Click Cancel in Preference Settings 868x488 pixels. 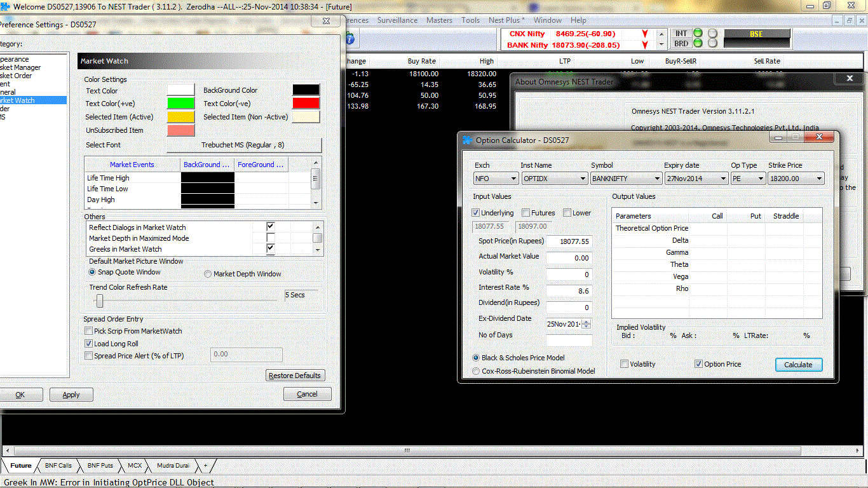click(x=307, y=394)
